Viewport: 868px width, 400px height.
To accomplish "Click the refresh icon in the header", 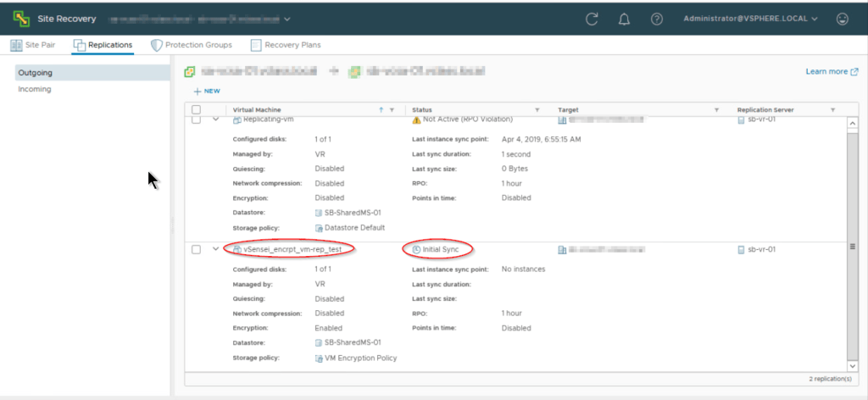I will point(593,18).
